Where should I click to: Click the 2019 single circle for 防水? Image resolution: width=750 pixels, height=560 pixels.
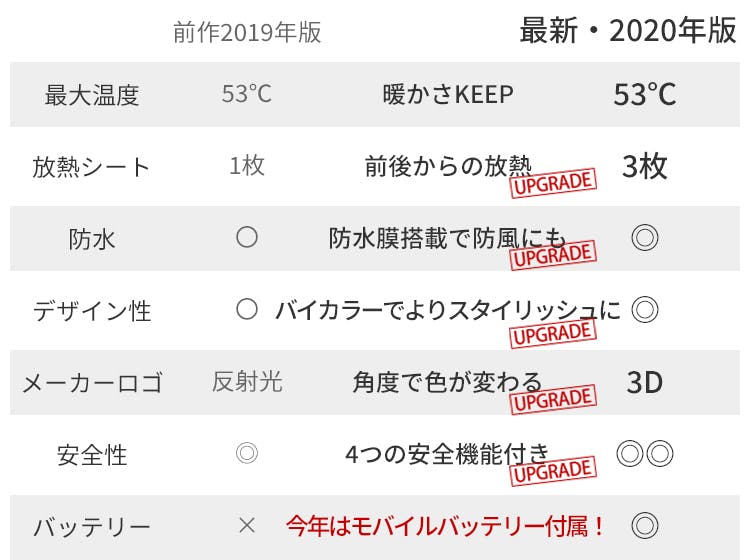[247, 238]
